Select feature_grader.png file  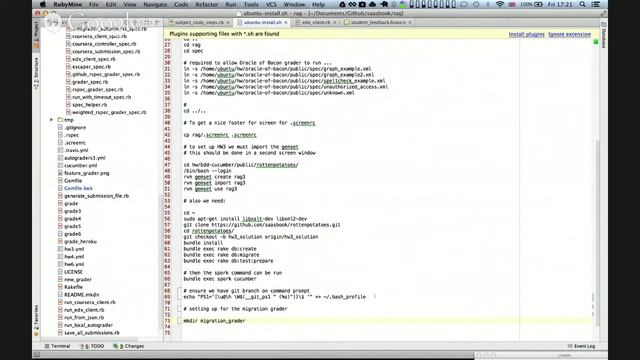(x=87, y=173)
